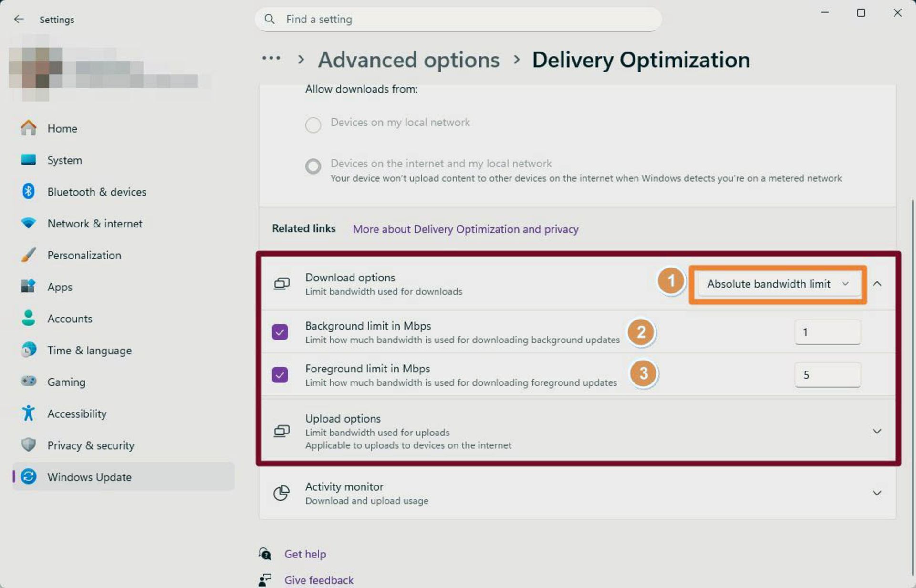Open Absolute bandwidth limit dropdown

[x=778, y=284]
